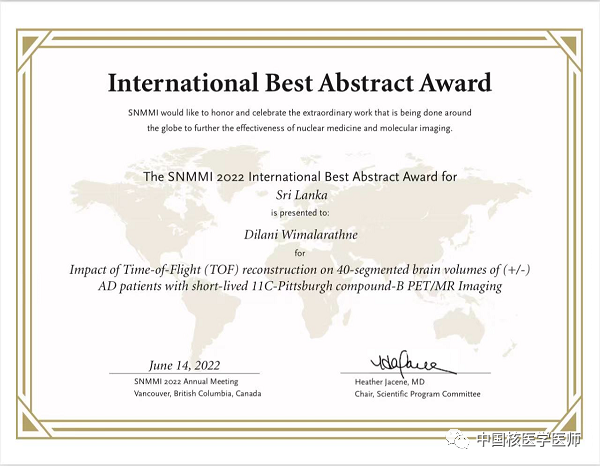Click the text 'is presented to:'
This screenshot has height=466, width=600.
(x=300, y=213)
